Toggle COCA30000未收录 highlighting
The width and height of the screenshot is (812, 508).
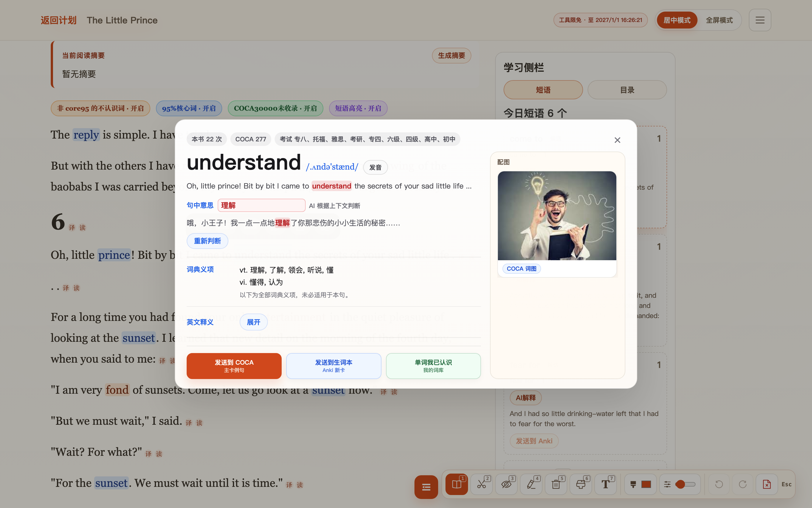[x=275, y=108]
